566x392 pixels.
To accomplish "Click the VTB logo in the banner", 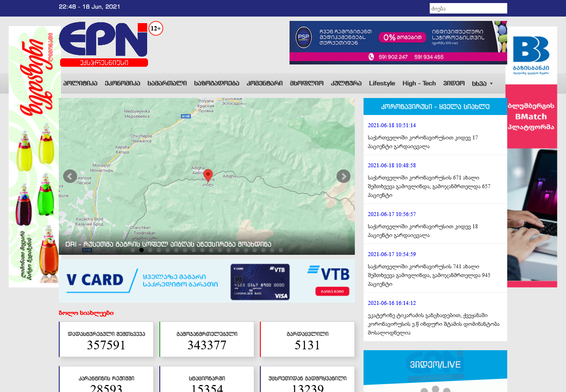I will 329,273.
